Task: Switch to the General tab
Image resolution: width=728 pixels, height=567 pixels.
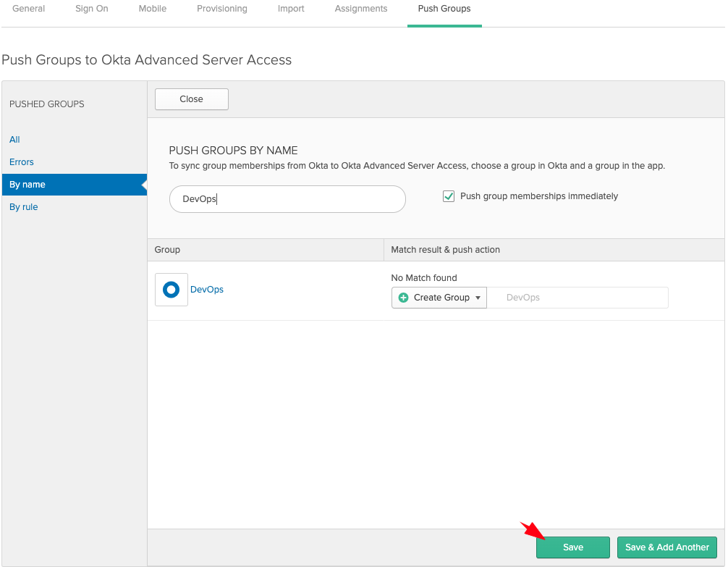Action: click(x=28, y=9)
